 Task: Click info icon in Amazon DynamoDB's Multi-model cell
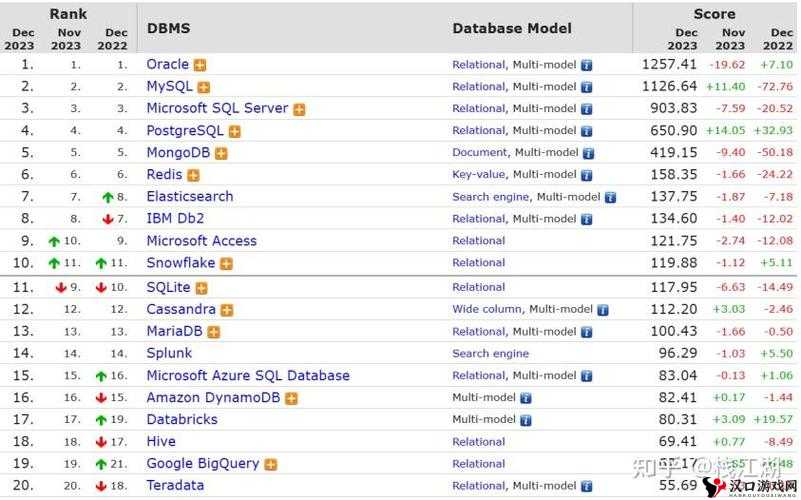pyautogui.click(x=526, y=398)
